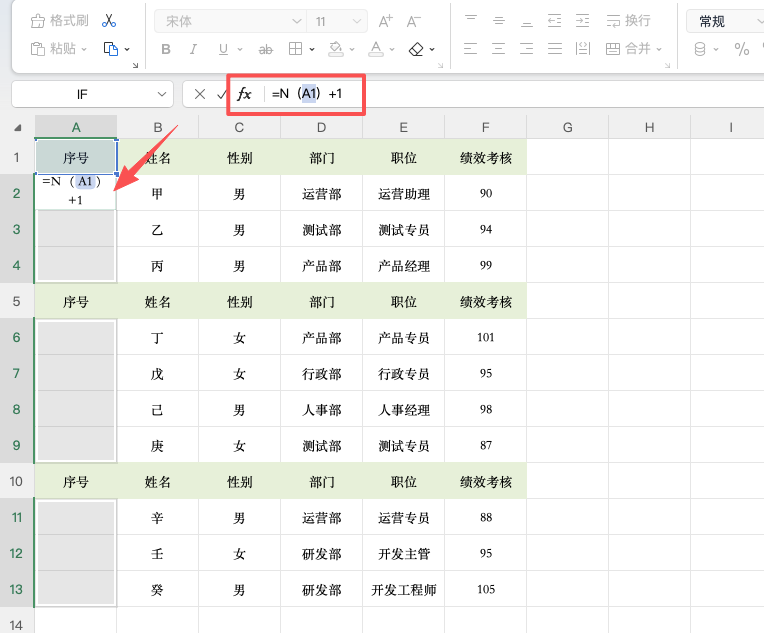This screenshot has height=633, width=764.
Task: Click Align Left icon
Action: coord(470,48)
